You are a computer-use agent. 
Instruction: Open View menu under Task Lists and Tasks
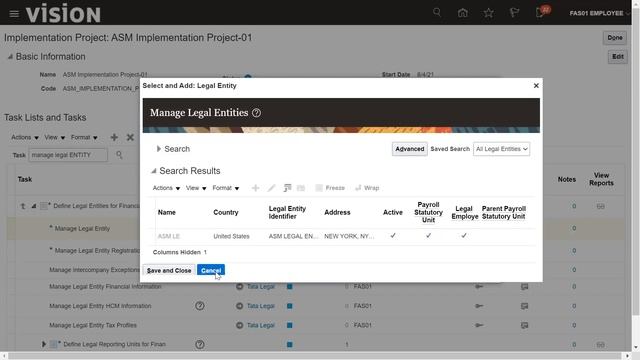(x=55, y=138)
